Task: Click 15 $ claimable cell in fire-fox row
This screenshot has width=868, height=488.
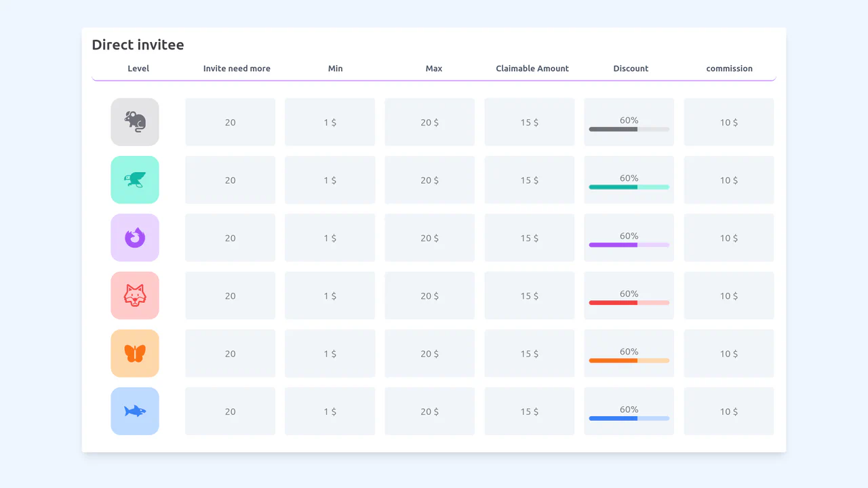Action: [x=530, y=238]
